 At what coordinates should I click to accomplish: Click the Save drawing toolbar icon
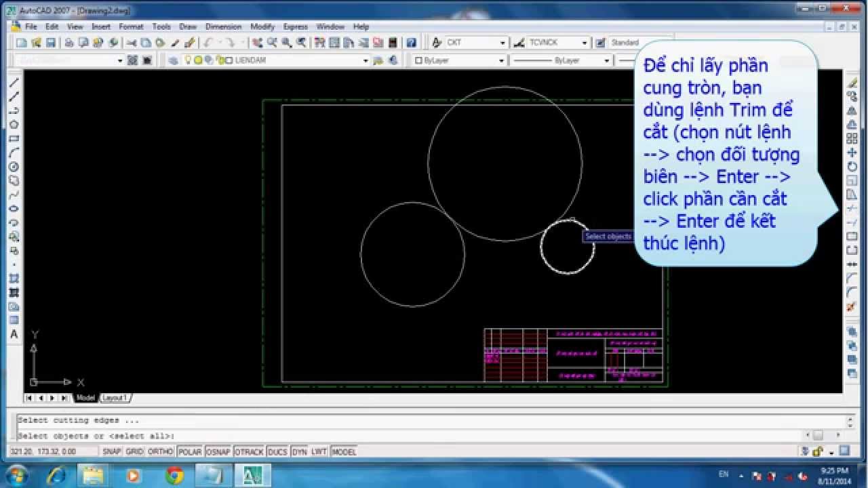click(x=51, y=43)
